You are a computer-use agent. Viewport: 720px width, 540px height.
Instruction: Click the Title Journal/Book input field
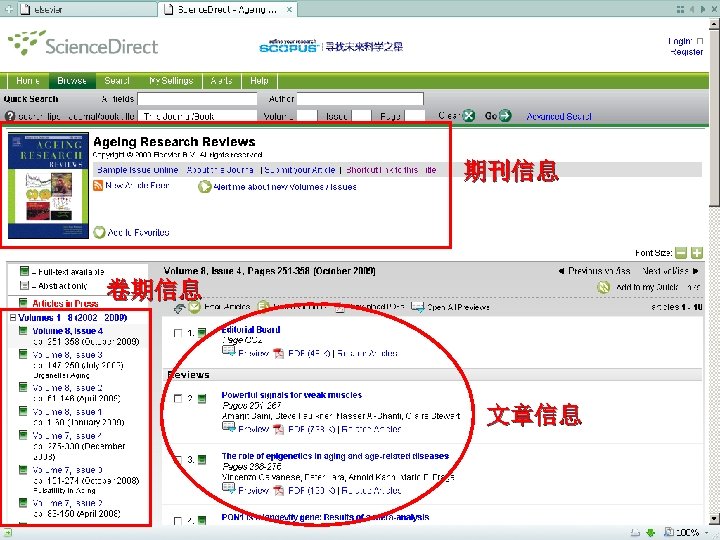tap(197, 116)
